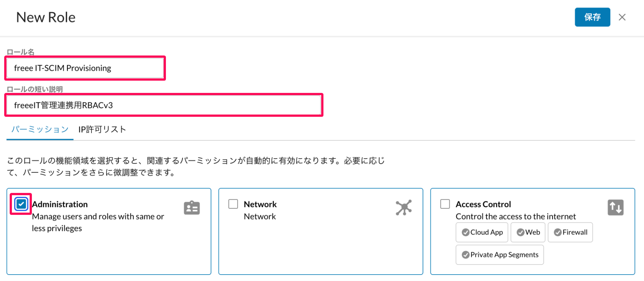Select the Web permission chip
644x281 pixels.
(528, 232)
